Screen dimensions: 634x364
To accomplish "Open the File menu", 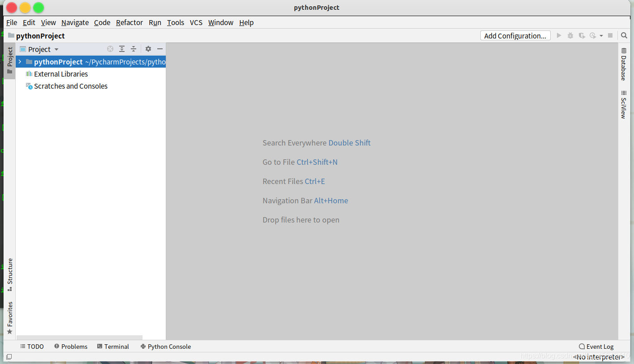I will click(12, 22).
